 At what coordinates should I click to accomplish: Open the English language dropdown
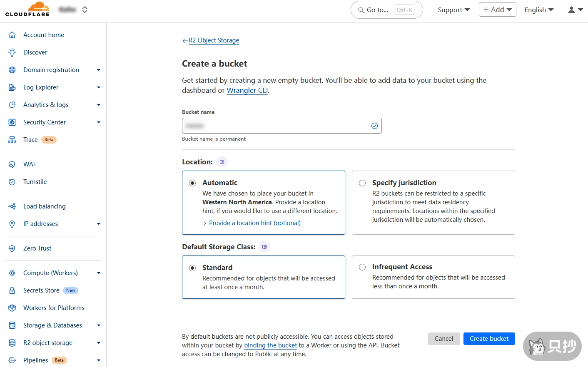coord(539,10)
